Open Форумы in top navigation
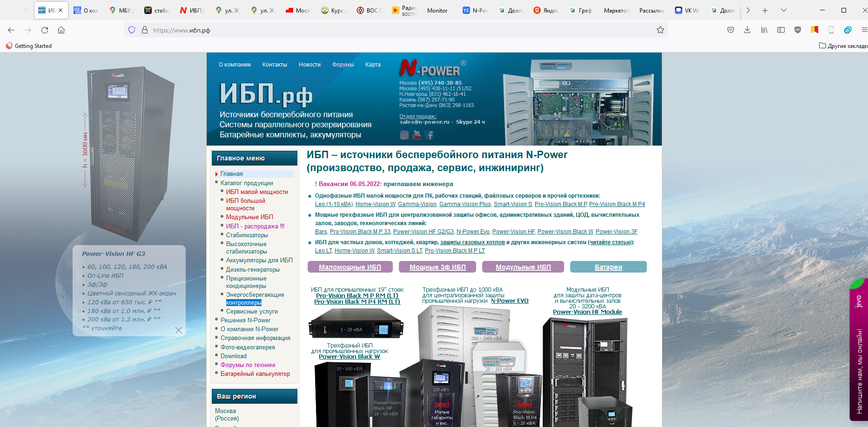The width and height of the screenshot is (868, 427). [343, 65]
